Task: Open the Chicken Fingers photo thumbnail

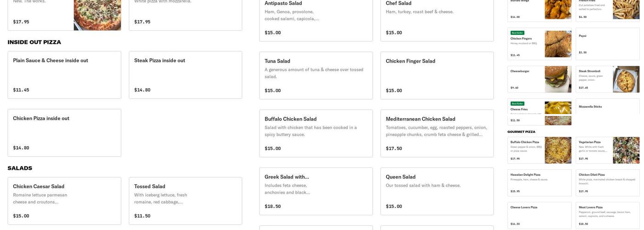Action: 558,44
